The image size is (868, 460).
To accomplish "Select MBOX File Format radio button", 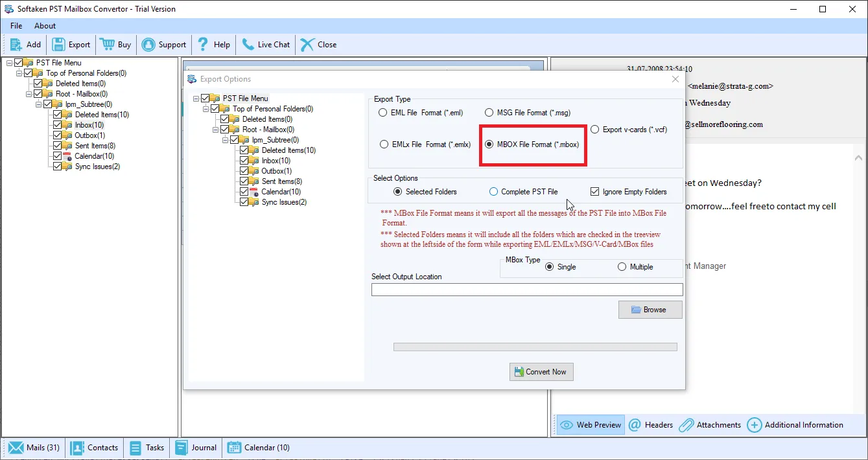I will (x=489, y=144).
